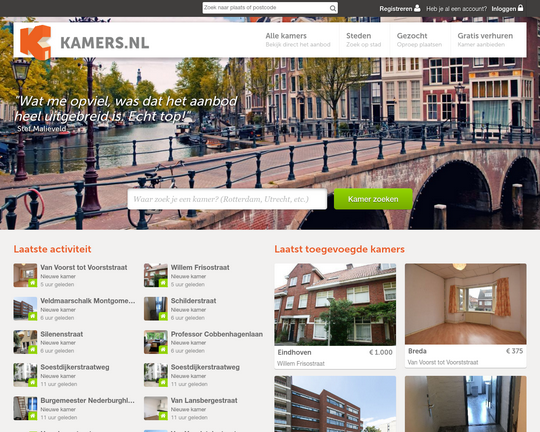Click Van Voorst tot Voorststraat under Breda
This screenshot has width=540, height=432.
(x=443, y=362)
